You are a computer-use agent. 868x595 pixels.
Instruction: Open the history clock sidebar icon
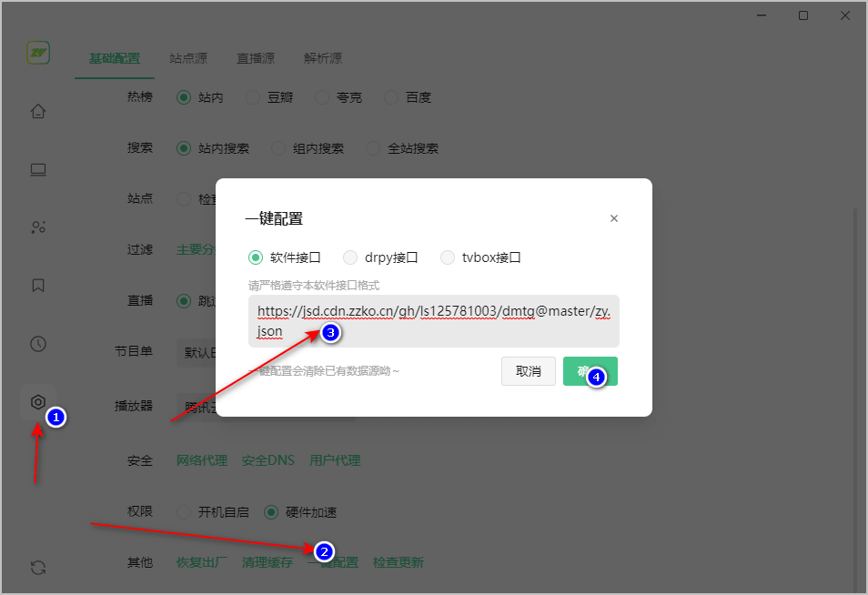click(38, 344)
